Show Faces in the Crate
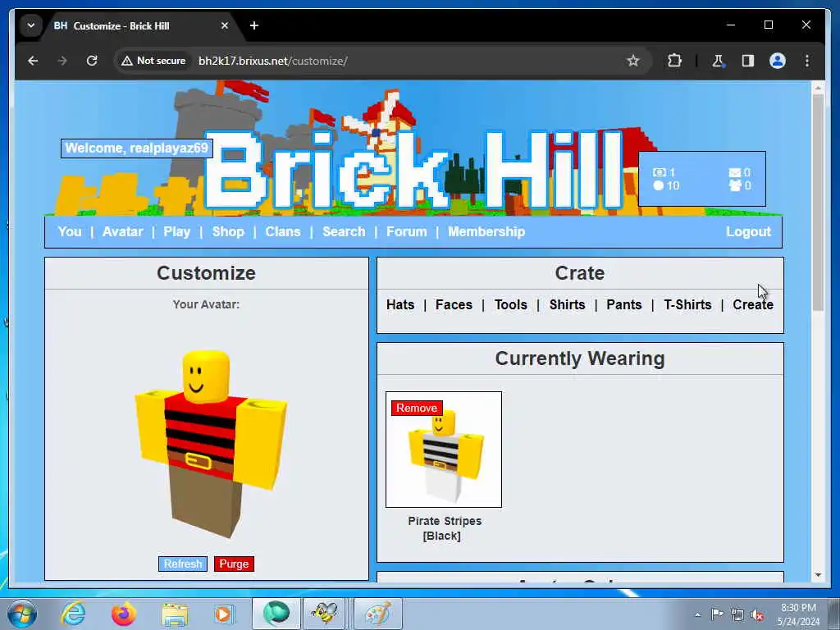Viewport: 840px width, 630px height. coord(454,304)
